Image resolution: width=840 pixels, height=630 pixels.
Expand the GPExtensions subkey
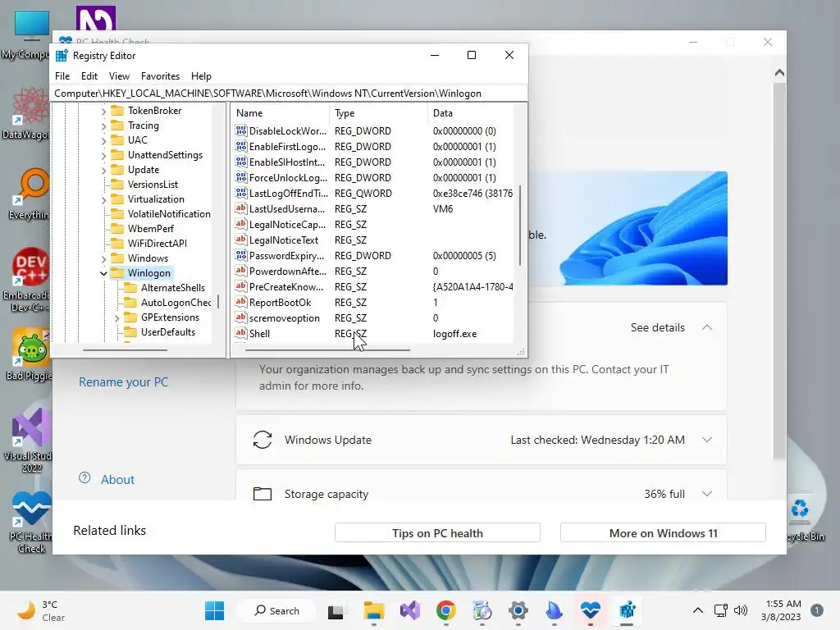(x=116, y=317)
